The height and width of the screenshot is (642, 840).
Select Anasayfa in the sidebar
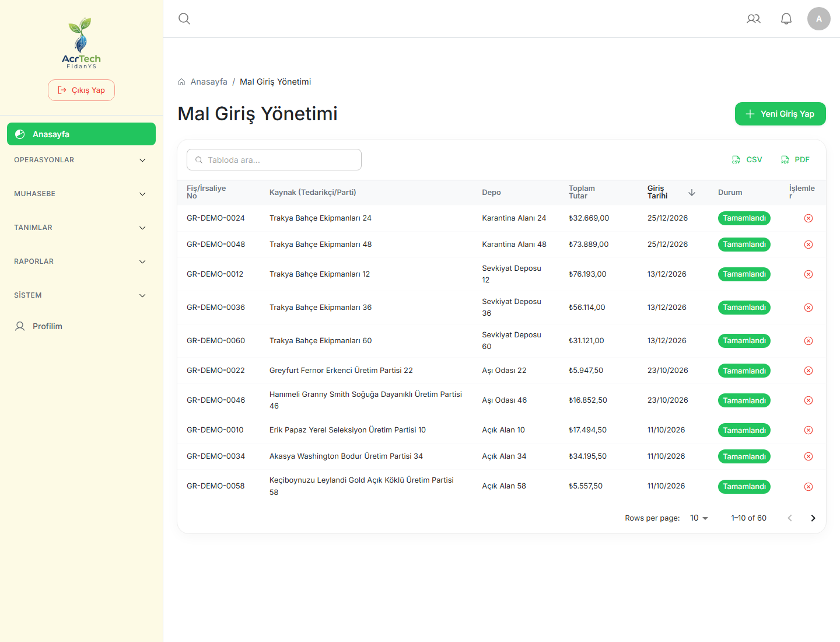pos(81,134)
